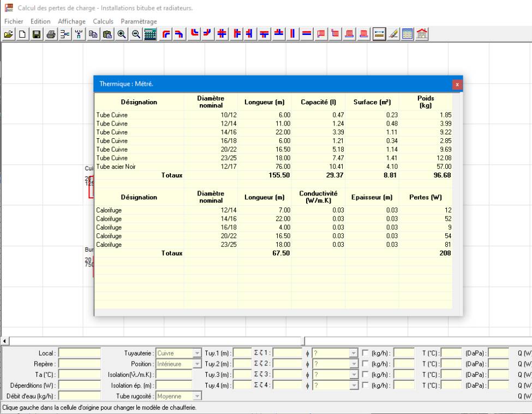Enable the second (kg/h) checkbox
The width and height of the screenshot is (532, 414).
click(x=364, y=363)
